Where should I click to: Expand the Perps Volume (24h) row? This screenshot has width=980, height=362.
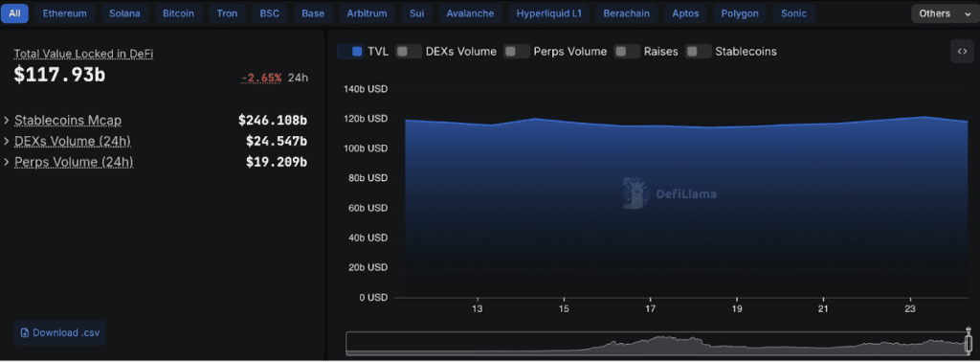pyautogui.click(x=155, y=162)
